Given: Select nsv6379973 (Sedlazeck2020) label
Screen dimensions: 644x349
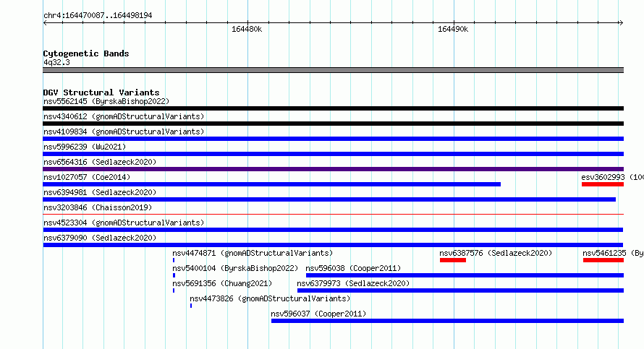Looking at the screenshot, I should [x=353, y=283].
